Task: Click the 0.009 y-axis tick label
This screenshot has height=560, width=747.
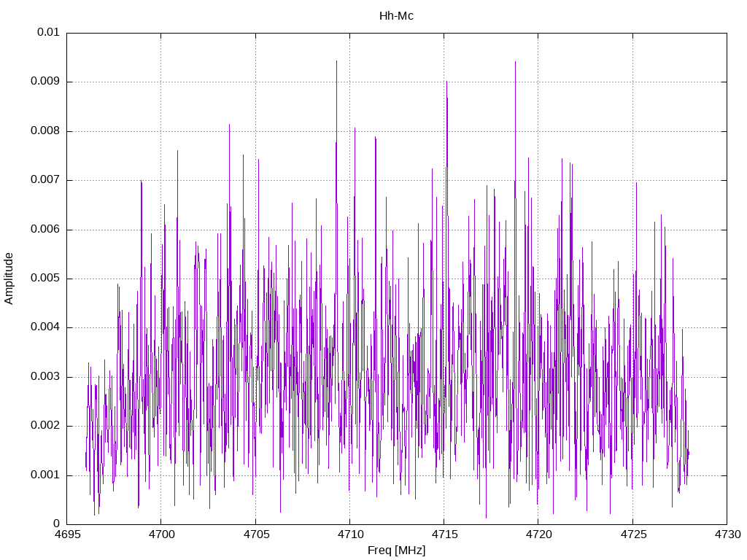Action: tap(45, 82)
